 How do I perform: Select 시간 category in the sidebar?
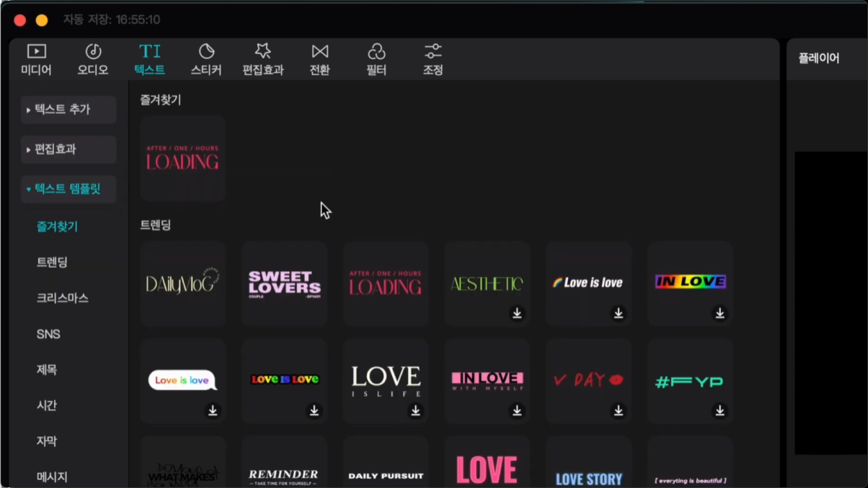coord(47,406)
